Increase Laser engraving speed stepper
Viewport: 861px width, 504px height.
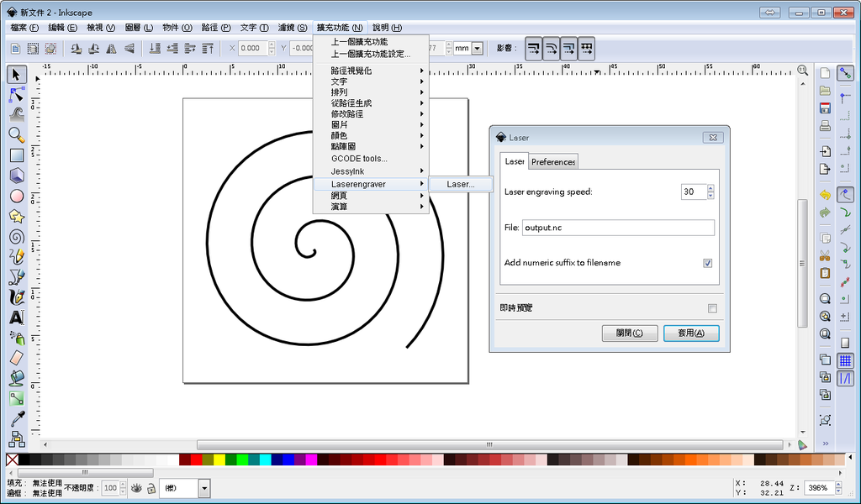click(x=710, y=188)
